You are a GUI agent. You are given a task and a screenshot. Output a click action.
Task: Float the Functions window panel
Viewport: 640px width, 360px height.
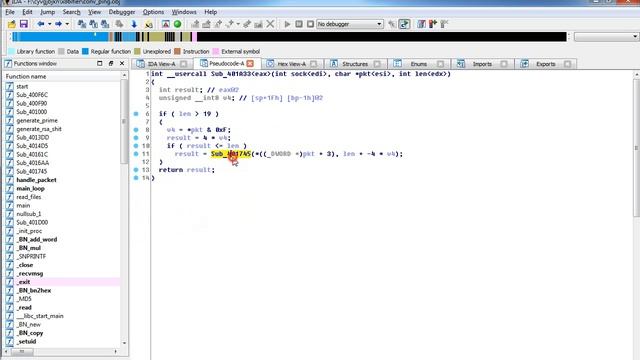tap(111, 63)
